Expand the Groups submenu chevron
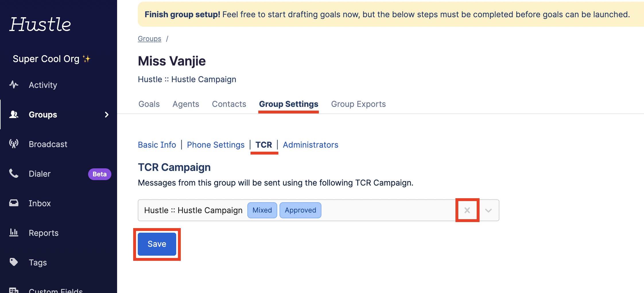 107,115
